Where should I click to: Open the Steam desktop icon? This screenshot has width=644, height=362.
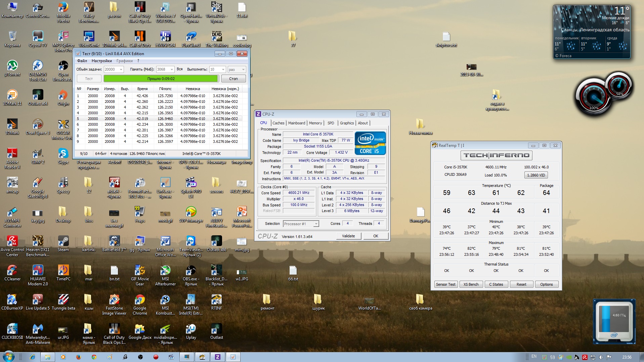tap(63, 241)
